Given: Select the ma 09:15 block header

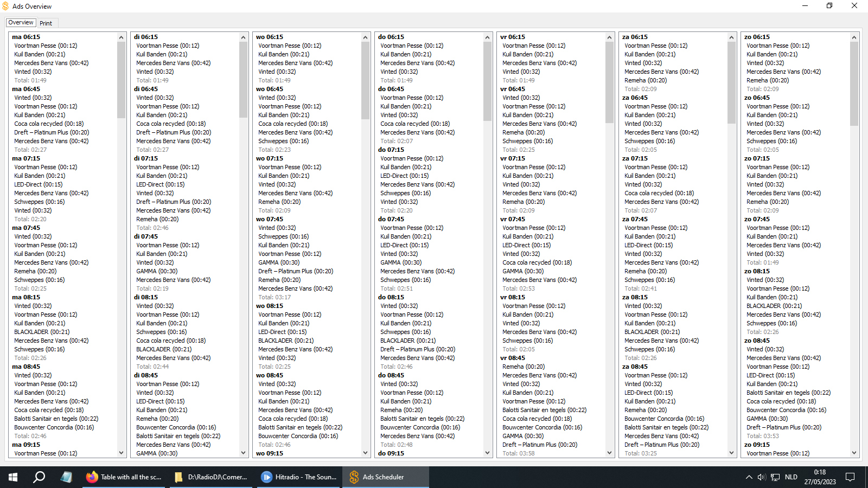Looking at the screenshot, I should point(26,445).
